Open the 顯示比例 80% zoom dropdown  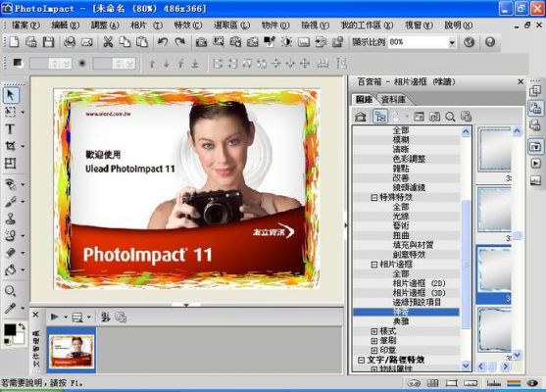[452, 42]
